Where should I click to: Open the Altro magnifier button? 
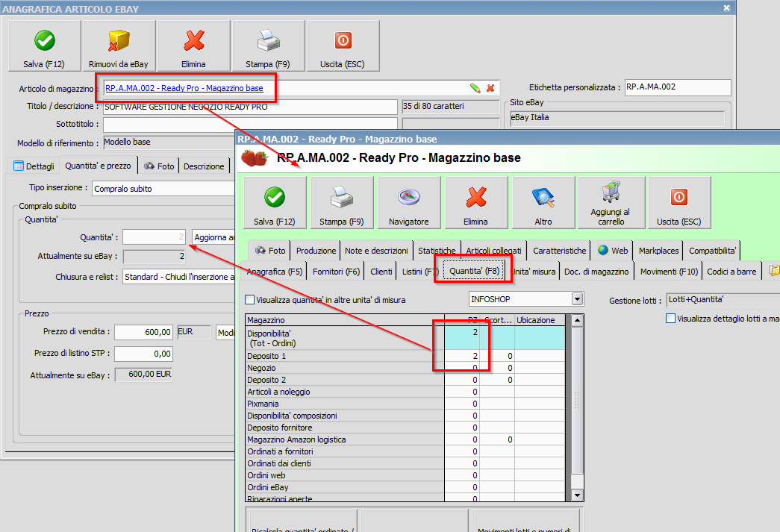pos(543,202)
